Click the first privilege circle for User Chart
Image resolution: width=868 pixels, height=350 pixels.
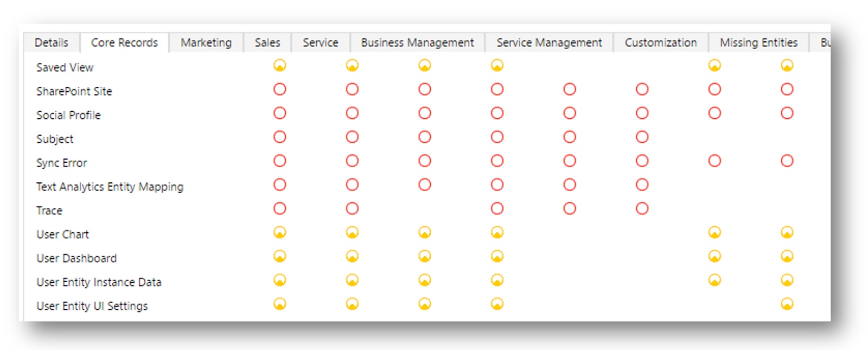(279, 233)
